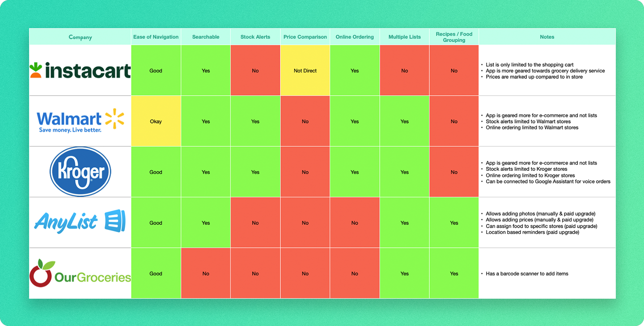
Task: Click OurGroceries' 'Good' navigation cell
Action: (x=156, y=274)
